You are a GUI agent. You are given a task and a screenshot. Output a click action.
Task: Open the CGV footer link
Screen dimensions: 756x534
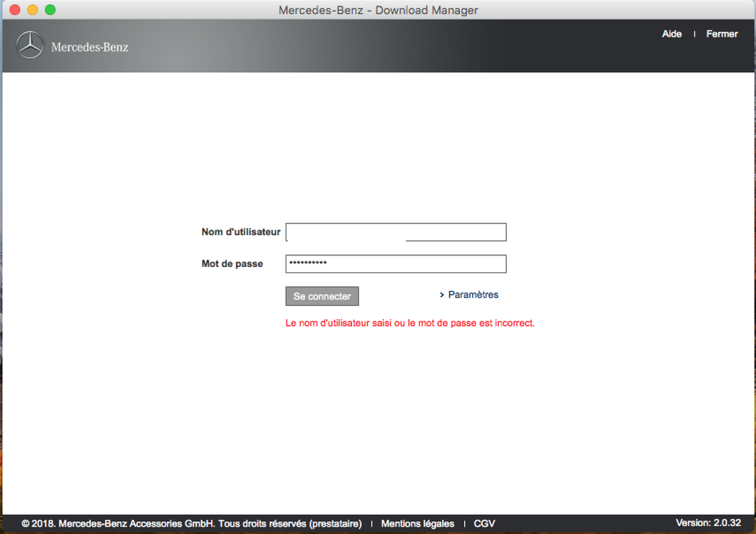(484, 523)
